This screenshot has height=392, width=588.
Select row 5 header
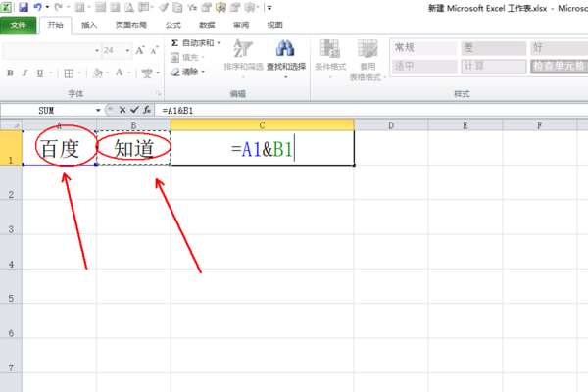tap(11, 286)
